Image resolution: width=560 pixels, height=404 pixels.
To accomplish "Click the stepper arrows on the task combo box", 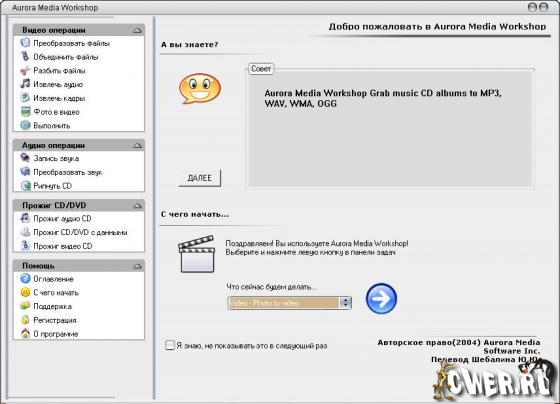I will [345, 303].
